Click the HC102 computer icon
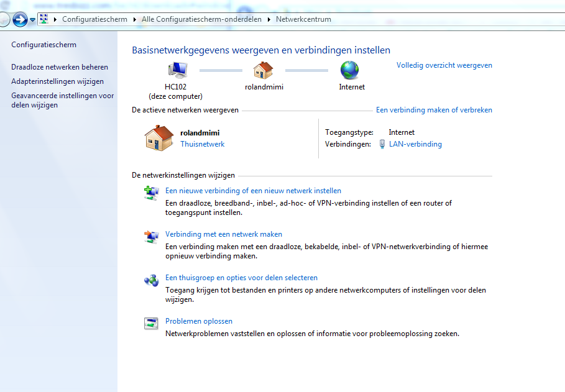 point(176,70)
